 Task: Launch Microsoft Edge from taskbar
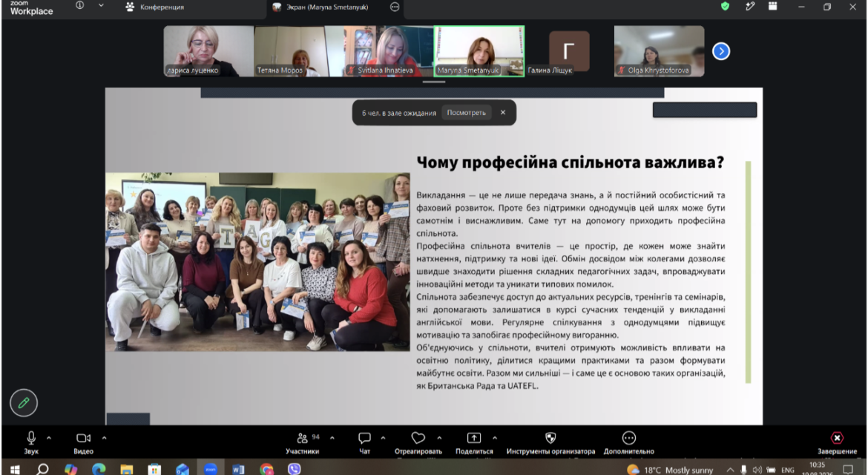(x=99, y=470)
